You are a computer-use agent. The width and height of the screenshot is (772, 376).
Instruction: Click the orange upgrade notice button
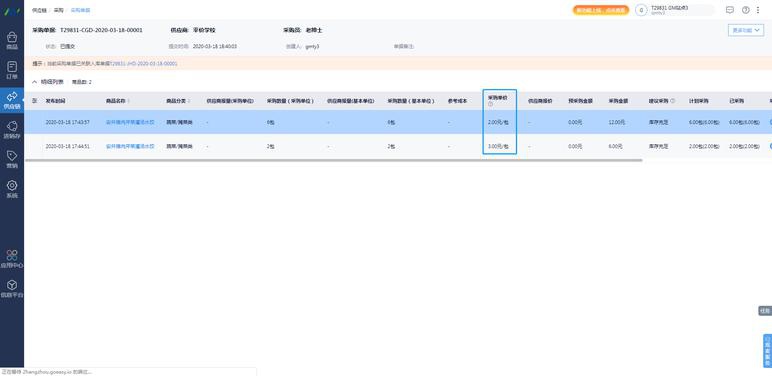(x=601, y=10)
